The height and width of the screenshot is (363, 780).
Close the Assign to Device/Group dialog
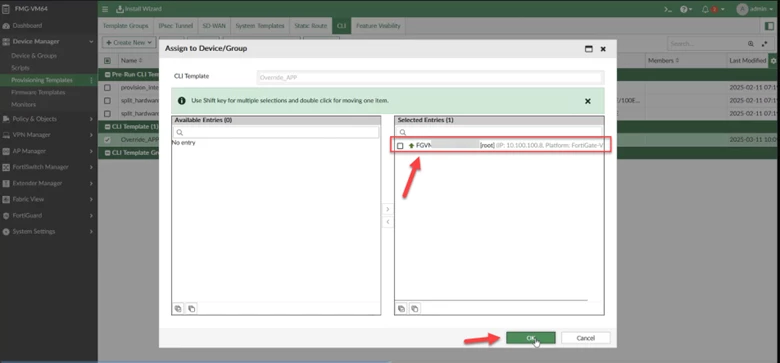coord(603,49)
